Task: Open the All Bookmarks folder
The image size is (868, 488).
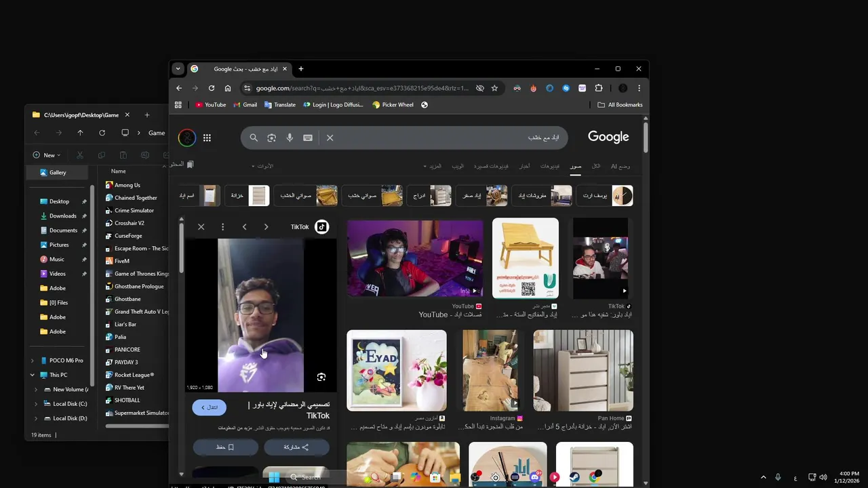Action: click(620, 105)
